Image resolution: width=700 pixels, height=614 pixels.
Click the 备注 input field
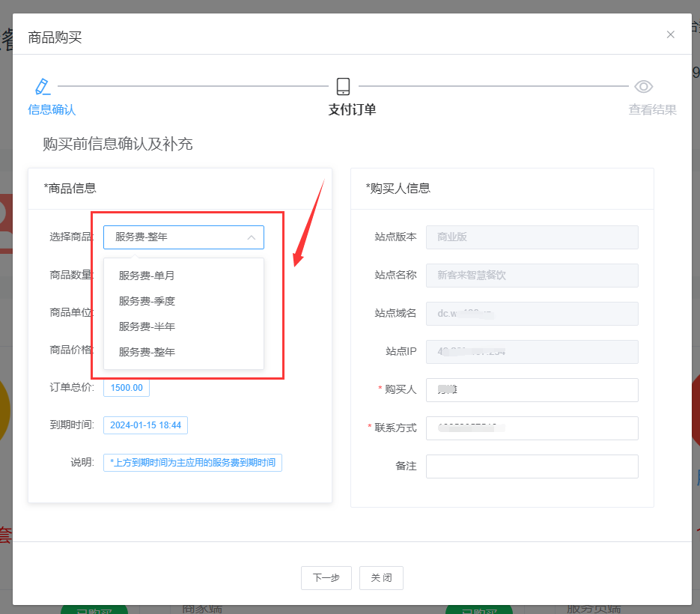pos(532,466)
